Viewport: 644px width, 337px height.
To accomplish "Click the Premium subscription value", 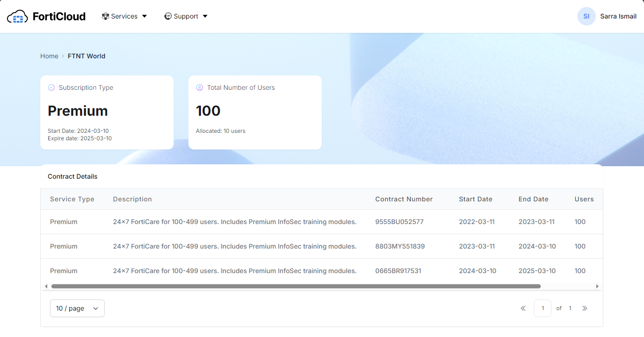I will pos(78,111).
